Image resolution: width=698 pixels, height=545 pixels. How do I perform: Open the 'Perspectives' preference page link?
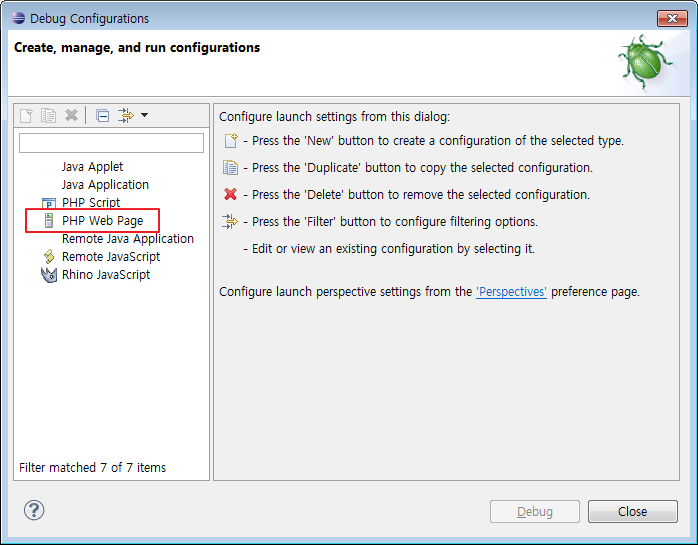coord(511,292)
